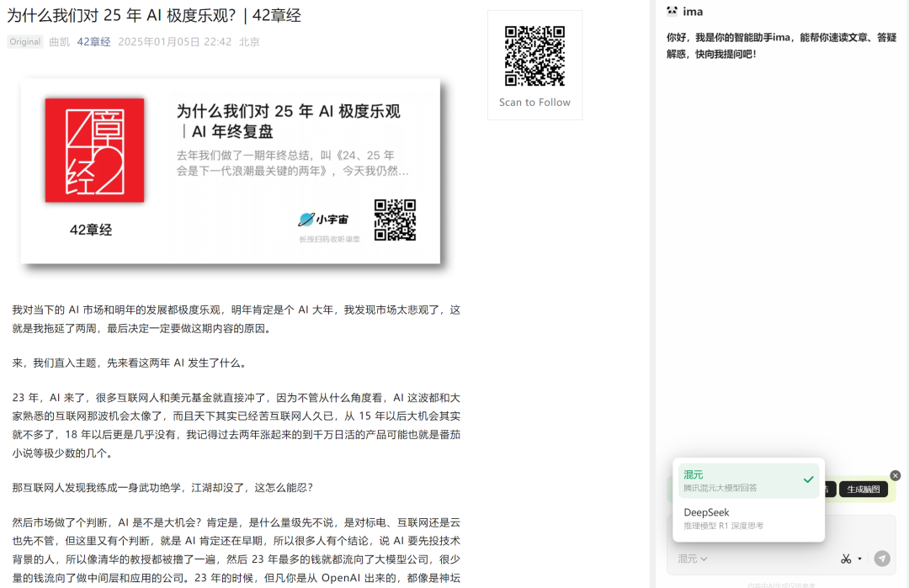Click the scissors screenshot icon
This screenshot has height=588, width=909.
pos(846,559)
